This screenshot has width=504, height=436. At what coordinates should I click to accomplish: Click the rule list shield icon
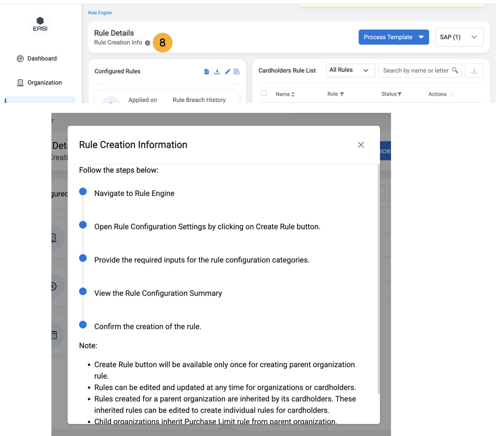(237, 72)
